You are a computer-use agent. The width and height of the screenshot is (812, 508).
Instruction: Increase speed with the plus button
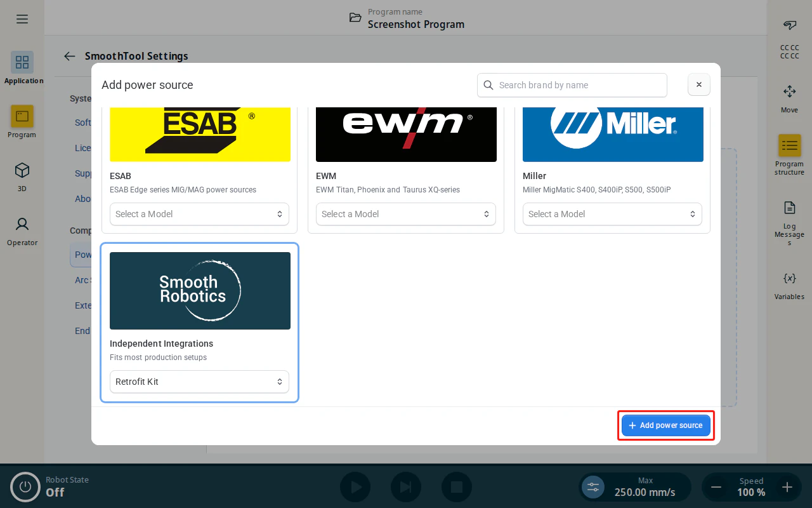[x=787, y=487]
